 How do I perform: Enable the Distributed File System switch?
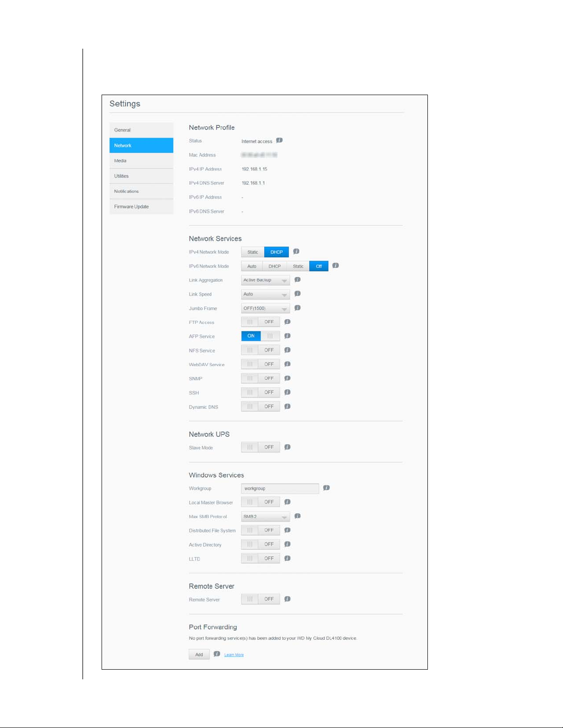point(261,530)
